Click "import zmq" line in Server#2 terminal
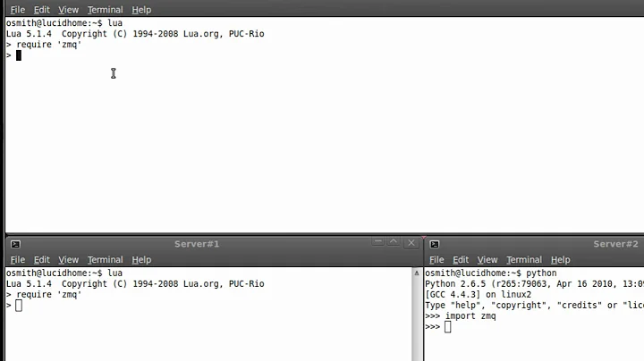Viewport: 644px width, 361px height. pos(461,316)
